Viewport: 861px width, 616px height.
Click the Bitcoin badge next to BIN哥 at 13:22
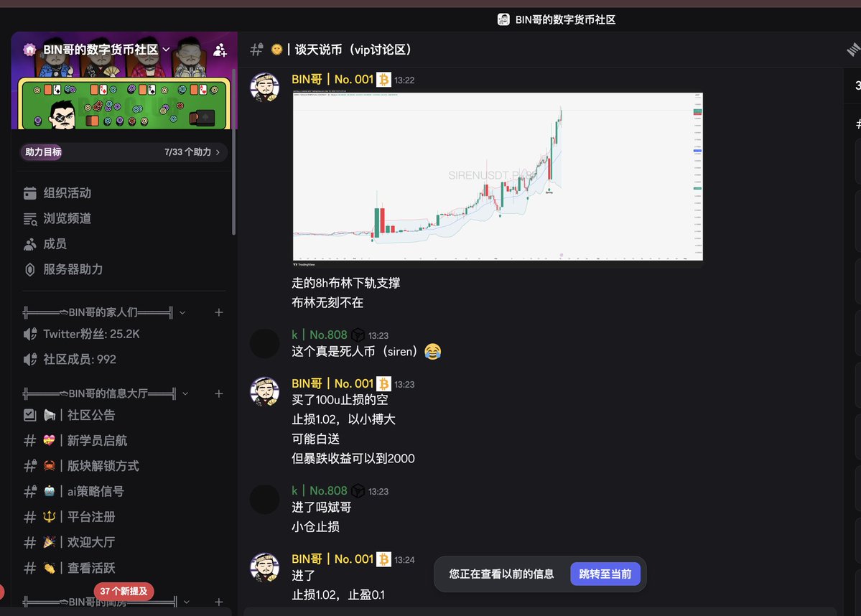pos(383,80)
